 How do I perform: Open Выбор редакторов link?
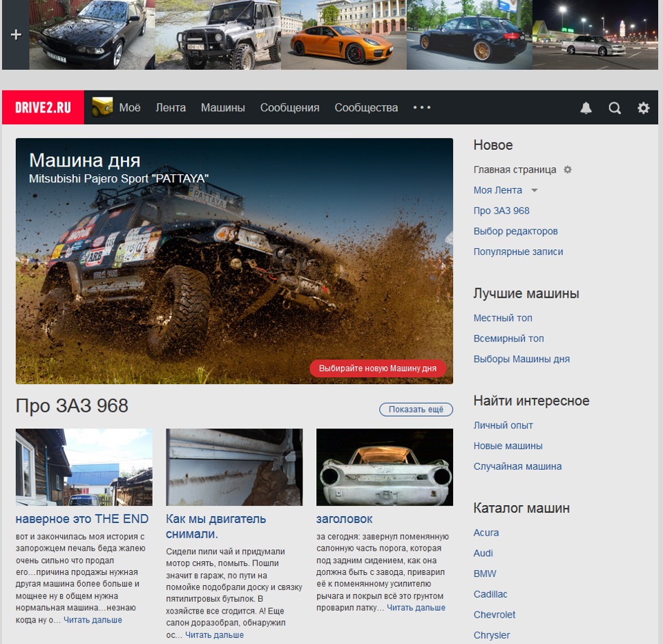pyautogui.click(x=515, y=231)
